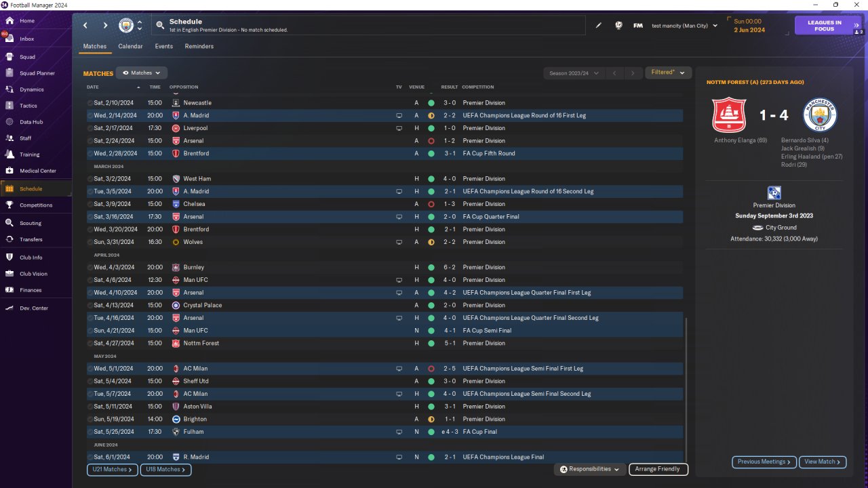This screenshot has width=868, height=488.
Task: Toggle the circle beside Sat, 4/27/2024 Nottm Forest
Action: coord(90,344)
